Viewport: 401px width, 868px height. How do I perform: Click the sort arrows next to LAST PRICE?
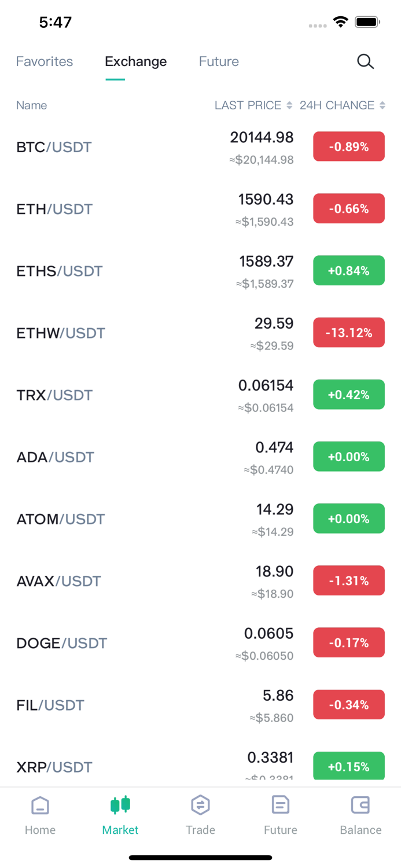(290, 105)
